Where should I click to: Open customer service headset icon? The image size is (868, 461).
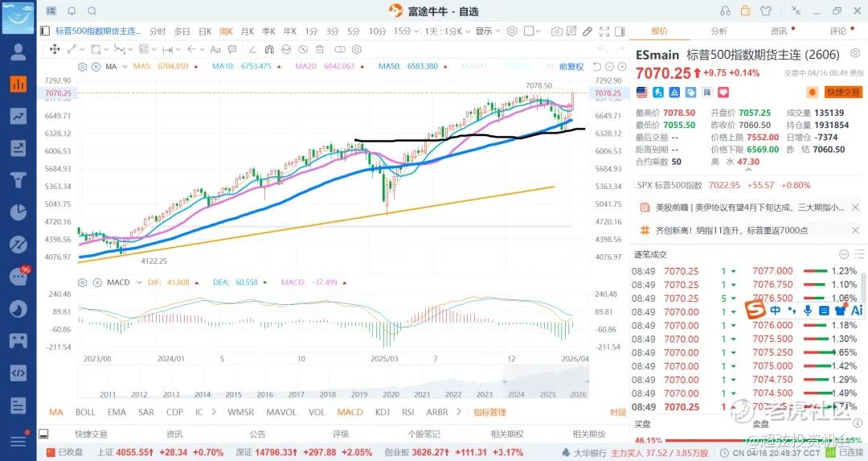(725, 10)
